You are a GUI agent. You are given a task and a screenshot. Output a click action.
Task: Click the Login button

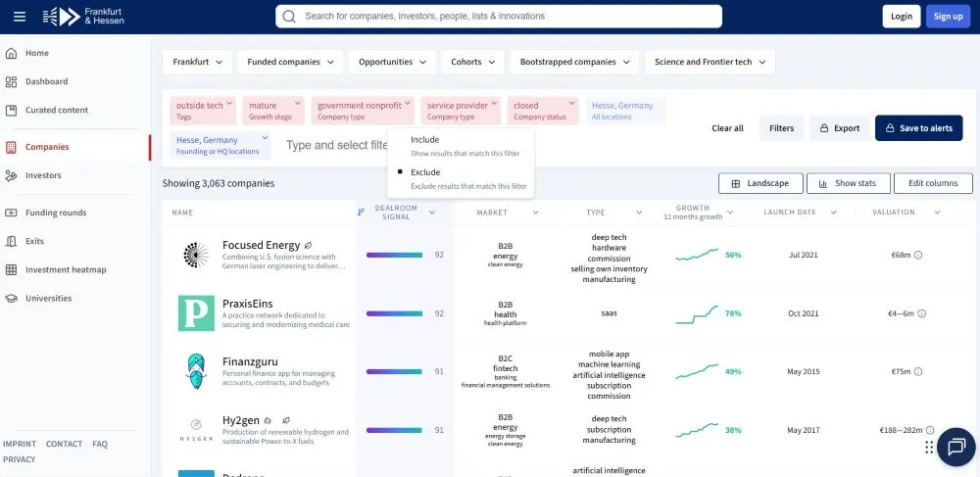[x=902, y=17]
